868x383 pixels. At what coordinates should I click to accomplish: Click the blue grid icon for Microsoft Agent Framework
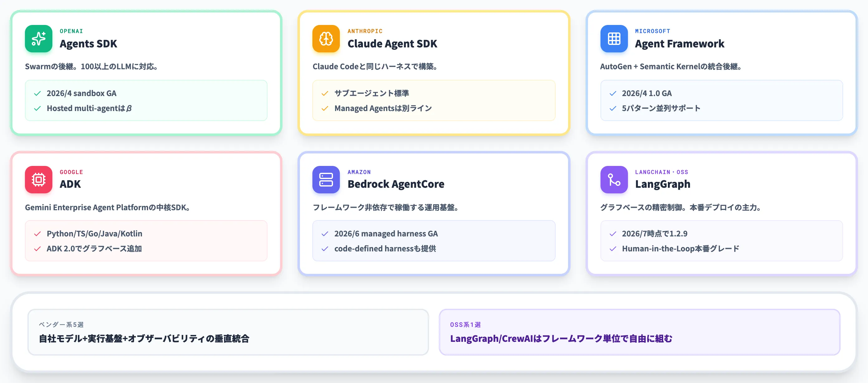click(614, 38)
